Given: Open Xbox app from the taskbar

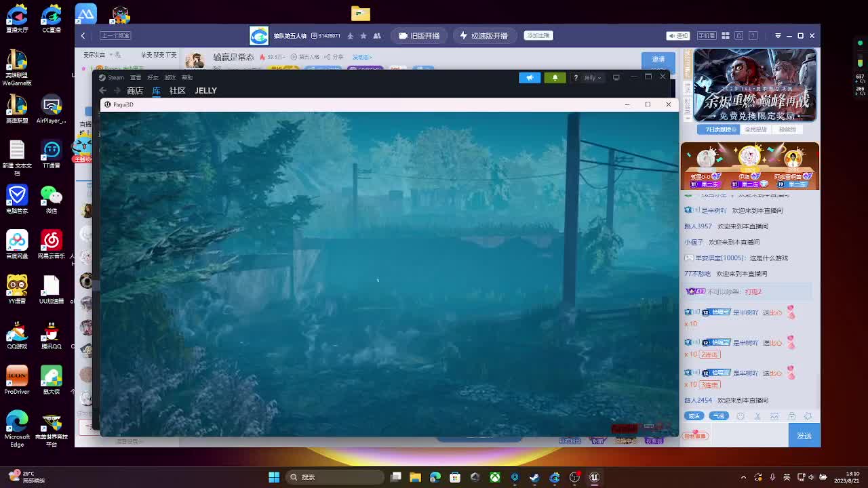Looking at the screenshot, I should pos(495,477).
